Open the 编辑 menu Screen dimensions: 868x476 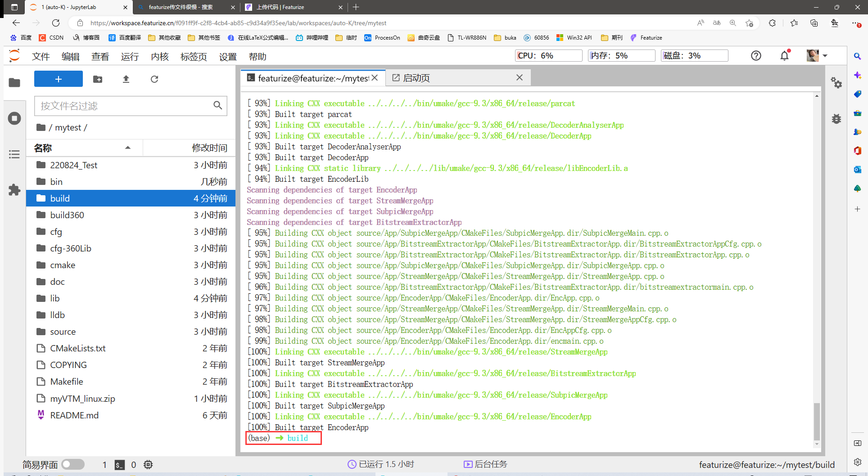71,56
